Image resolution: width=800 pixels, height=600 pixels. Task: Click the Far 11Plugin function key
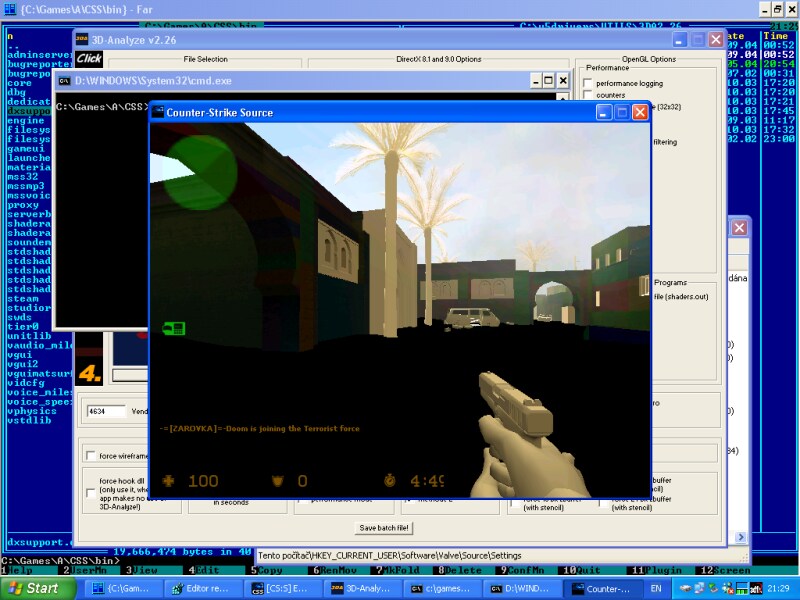coord(657,570)
